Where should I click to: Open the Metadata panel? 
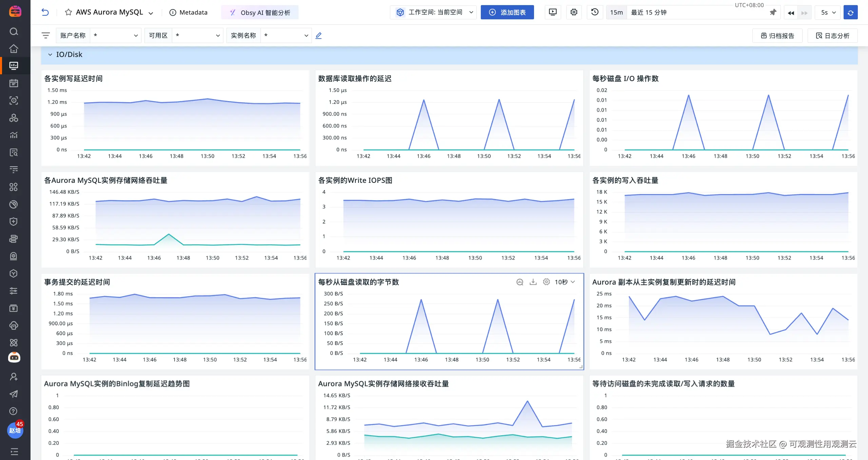tap(188, 13)
